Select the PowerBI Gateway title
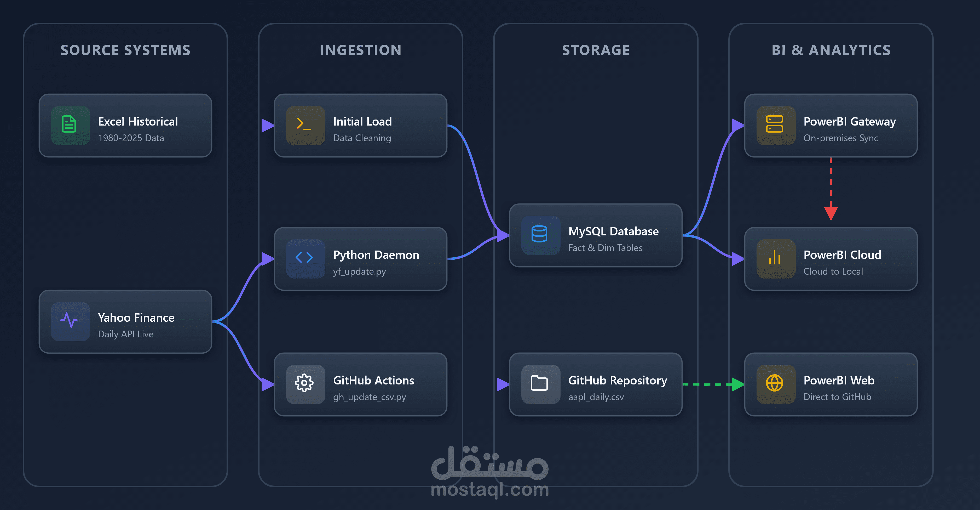 click(x=850, y=122)
